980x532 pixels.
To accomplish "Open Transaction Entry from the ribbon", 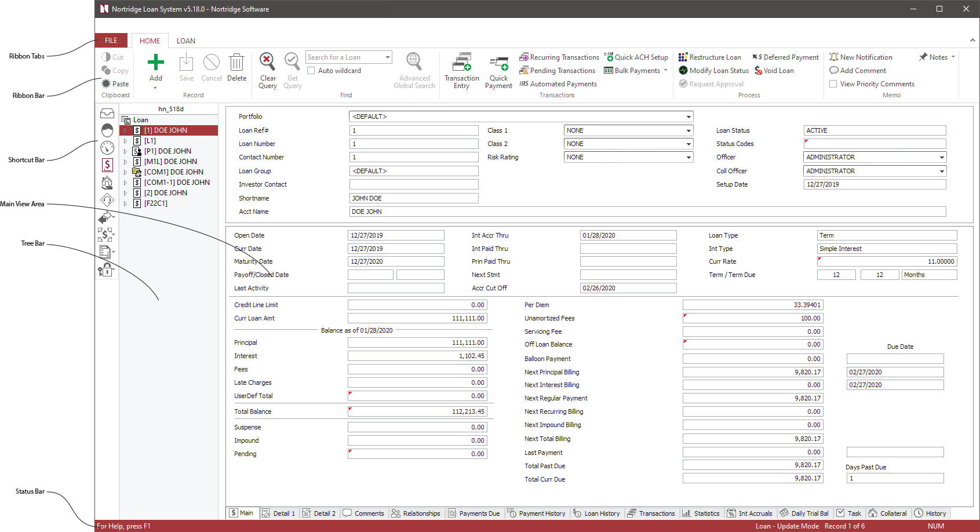I will [x=462, y=71].
